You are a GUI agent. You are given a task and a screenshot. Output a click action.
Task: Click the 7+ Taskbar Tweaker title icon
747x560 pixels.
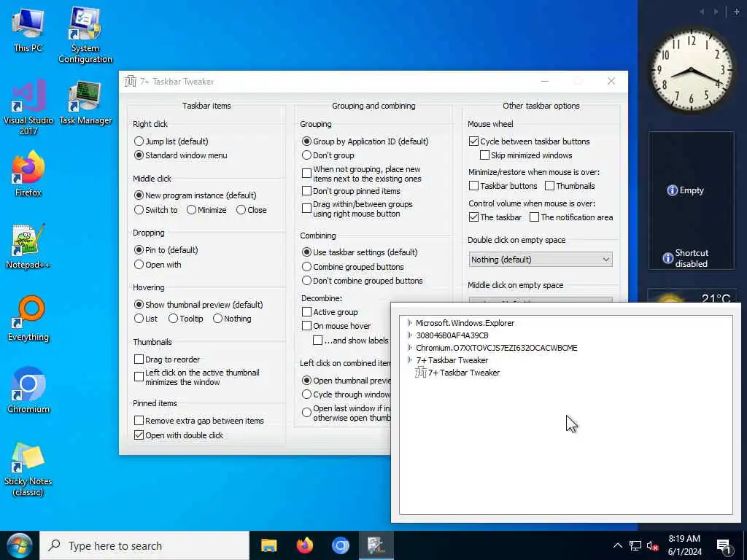pyautogui.click(x=130, y=82)
